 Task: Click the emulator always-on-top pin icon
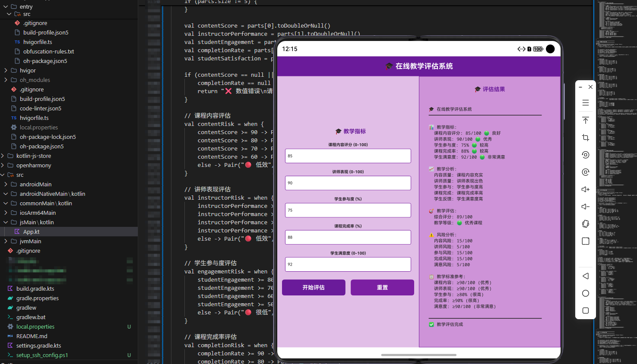(586, 120)
